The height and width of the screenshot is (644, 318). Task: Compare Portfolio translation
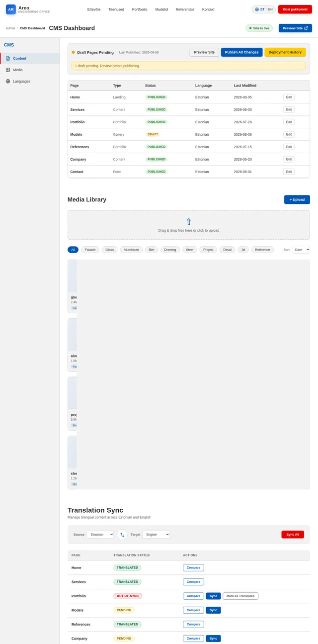[x=193, y=596]
